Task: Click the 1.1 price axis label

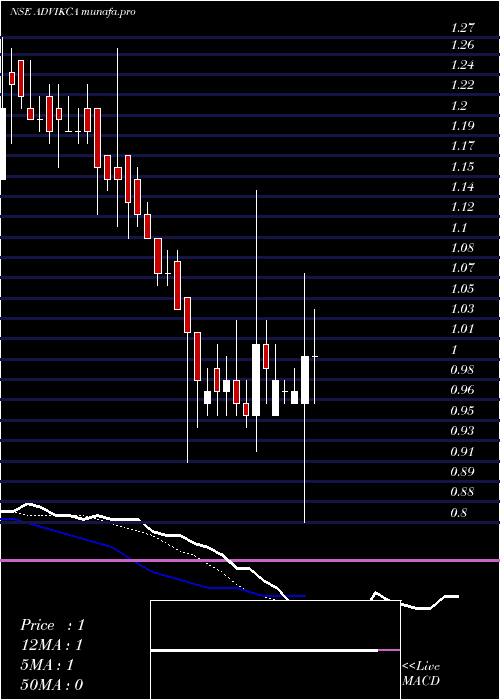Action: (x=459, y=227)
